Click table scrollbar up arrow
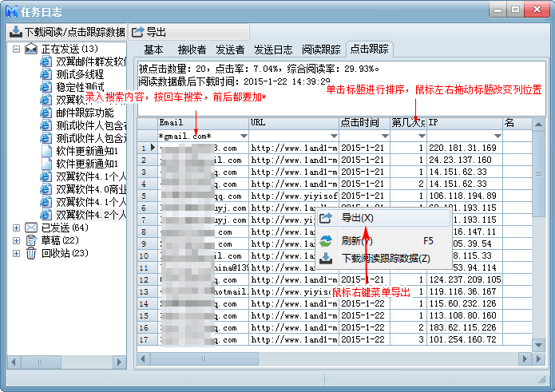This screenshot has width=555, height=392. tap(538, 125)
